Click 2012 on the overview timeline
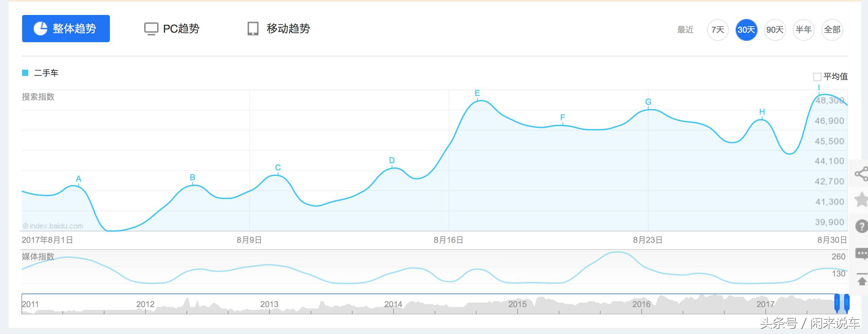The height and width of the screenshot is (334, 868). tap(145, 304)
